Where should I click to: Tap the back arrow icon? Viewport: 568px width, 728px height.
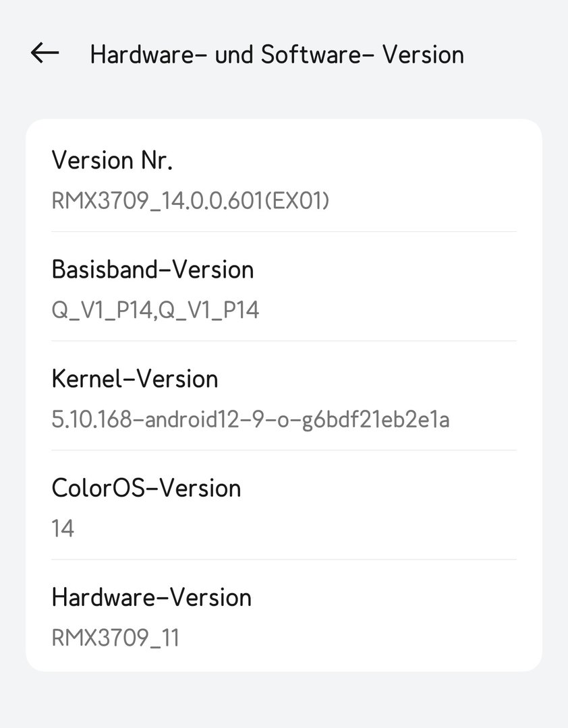(45, 53)
